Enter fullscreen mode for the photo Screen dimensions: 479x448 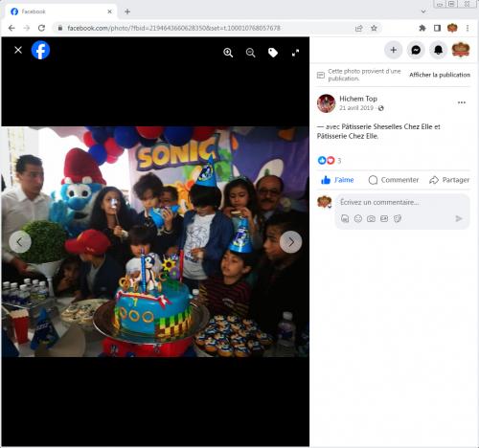tap(295, 53)
